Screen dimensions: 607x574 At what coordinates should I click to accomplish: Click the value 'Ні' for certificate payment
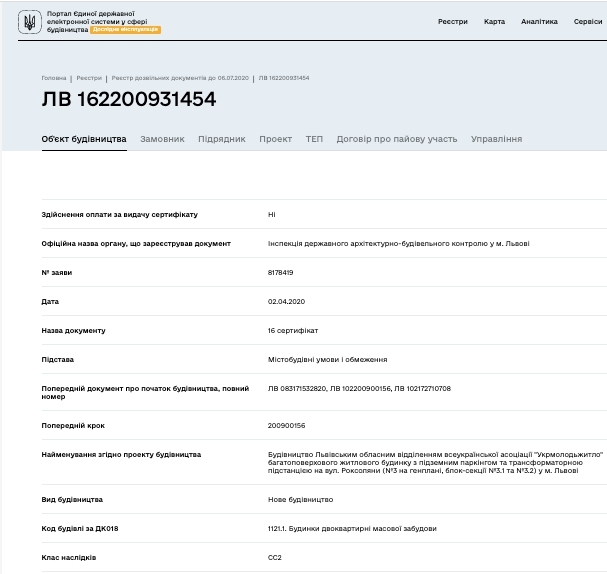click(x=272, y=214)
